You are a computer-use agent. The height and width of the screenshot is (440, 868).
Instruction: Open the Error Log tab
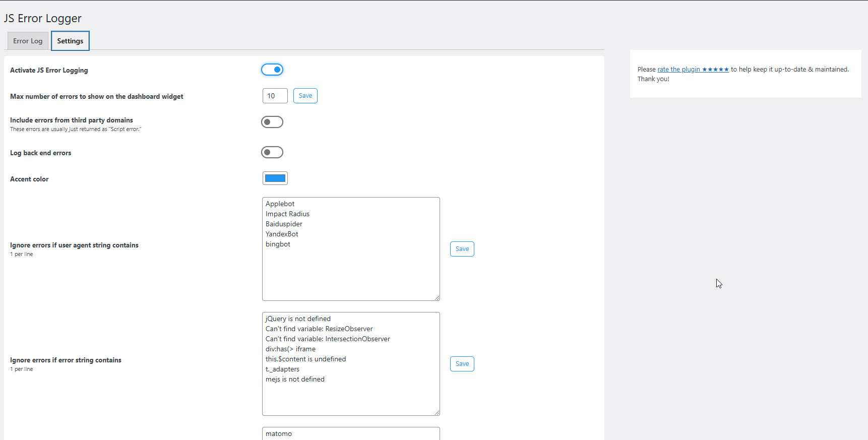point(28,41)
